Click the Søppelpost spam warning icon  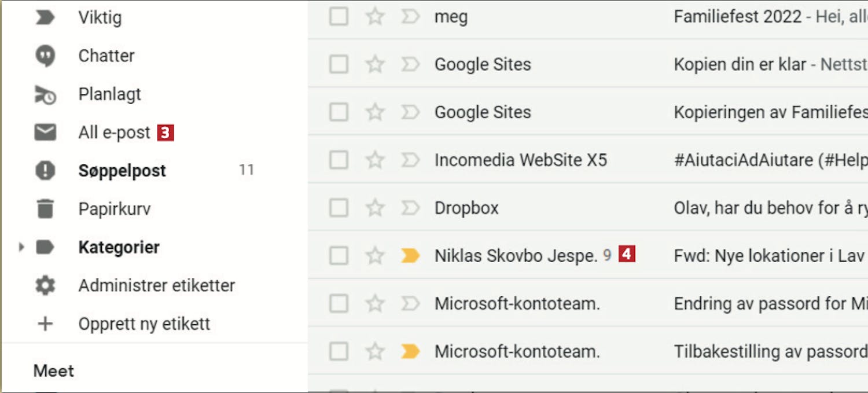click(x=45, y=171)
